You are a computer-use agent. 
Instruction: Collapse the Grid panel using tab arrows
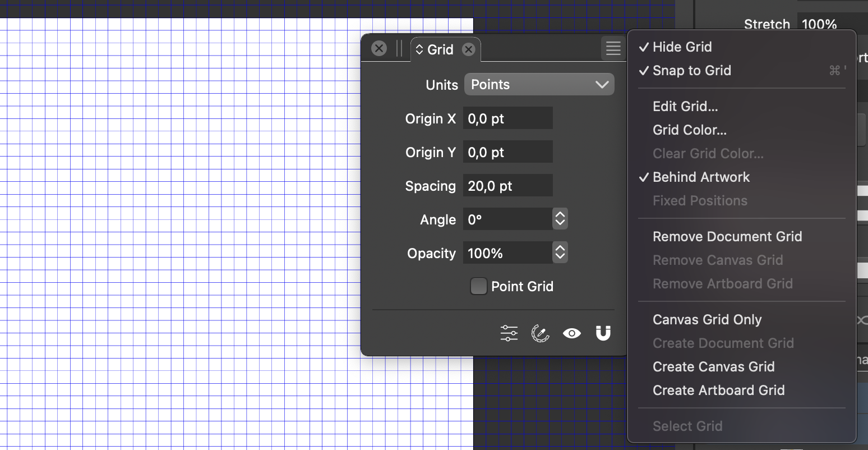point(419,50)
